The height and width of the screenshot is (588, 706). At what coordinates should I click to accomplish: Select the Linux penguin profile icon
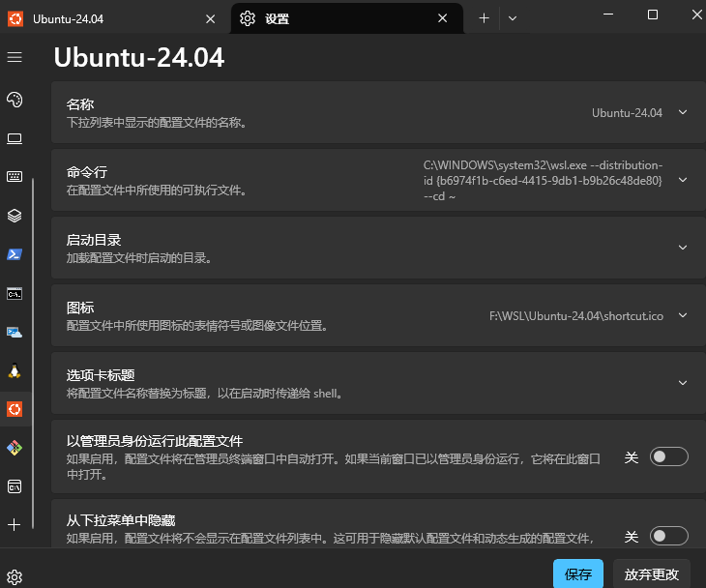tap(15, 370)
